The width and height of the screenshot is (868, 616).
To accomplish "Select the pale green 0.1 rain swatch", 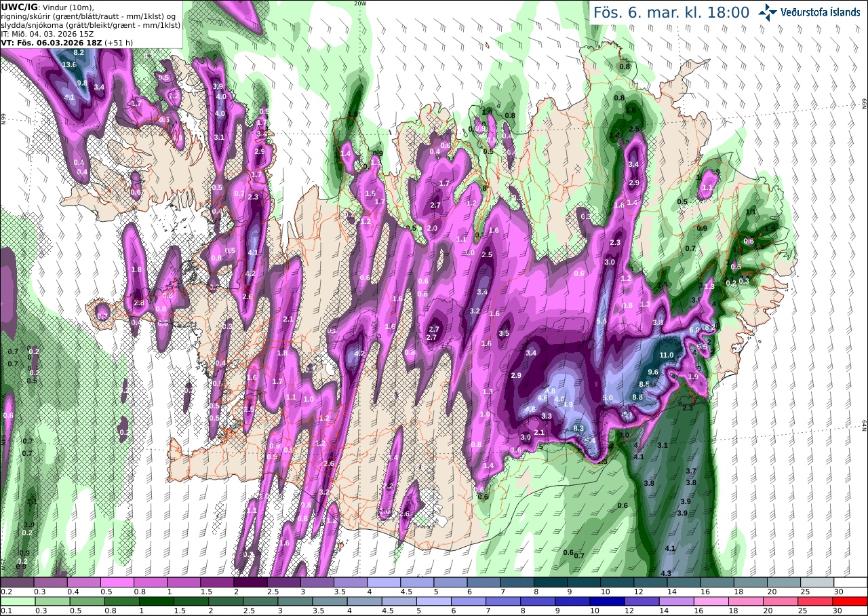I will [x=17, y=601].
